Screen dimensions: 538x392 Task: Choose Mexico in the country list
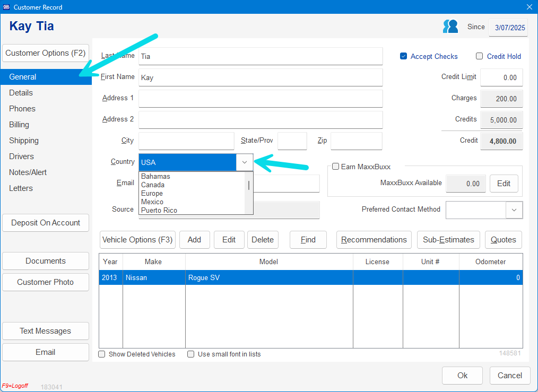point(152,202)
